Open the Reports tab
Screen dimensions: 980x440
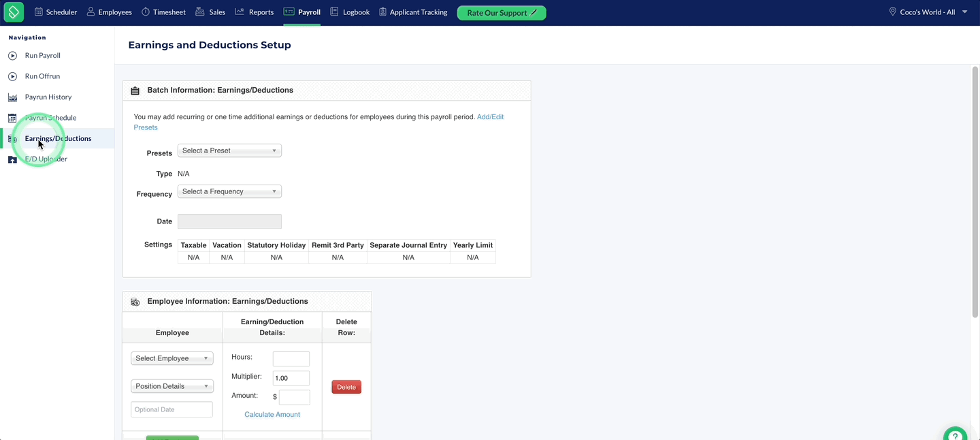tap(255, 12)
